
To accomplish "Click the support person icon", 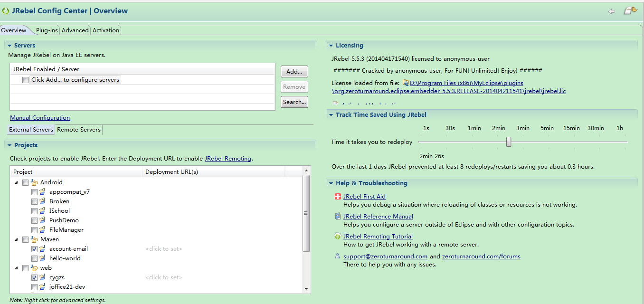I will point(338,256).
